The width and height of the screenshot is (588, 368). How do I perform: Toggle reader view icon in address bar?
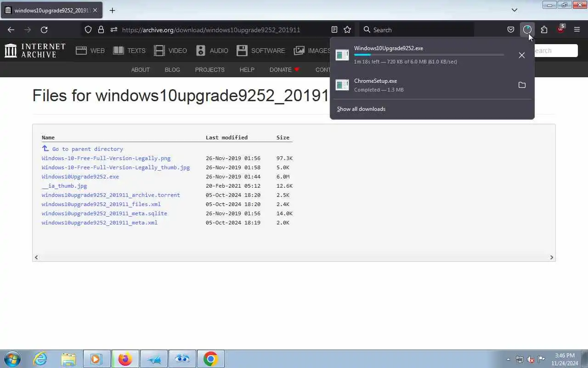(334, 29)
